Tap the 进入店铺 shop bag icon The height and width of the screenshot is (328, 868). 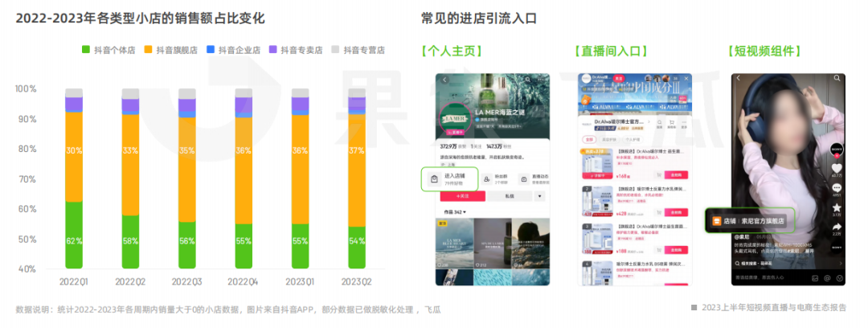pos(435,178)
